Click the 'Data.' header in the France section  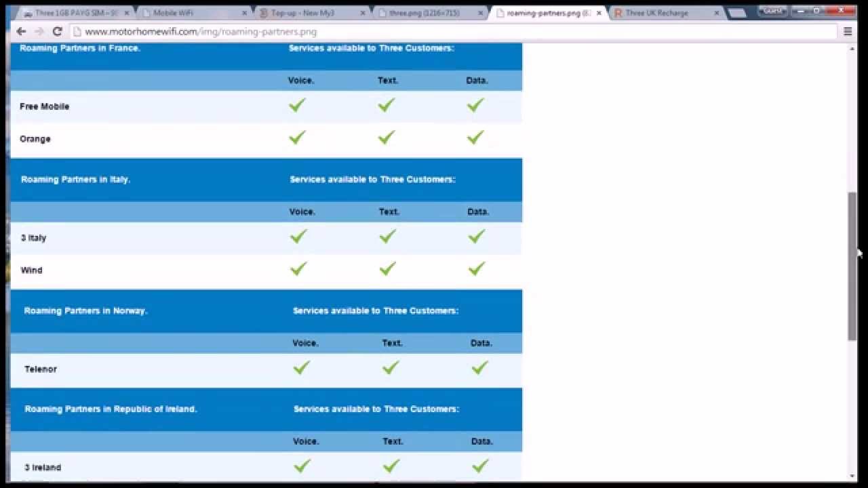[x=477, y=81]
